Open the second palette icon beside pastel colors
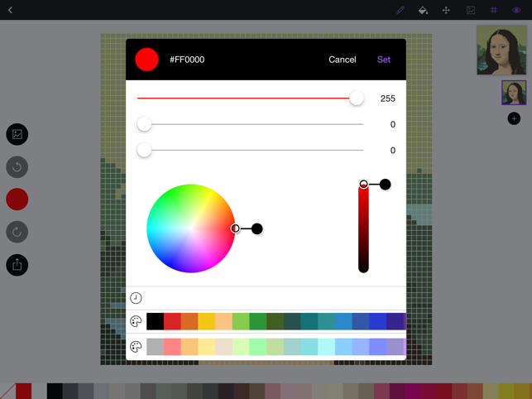 [136, 347]
